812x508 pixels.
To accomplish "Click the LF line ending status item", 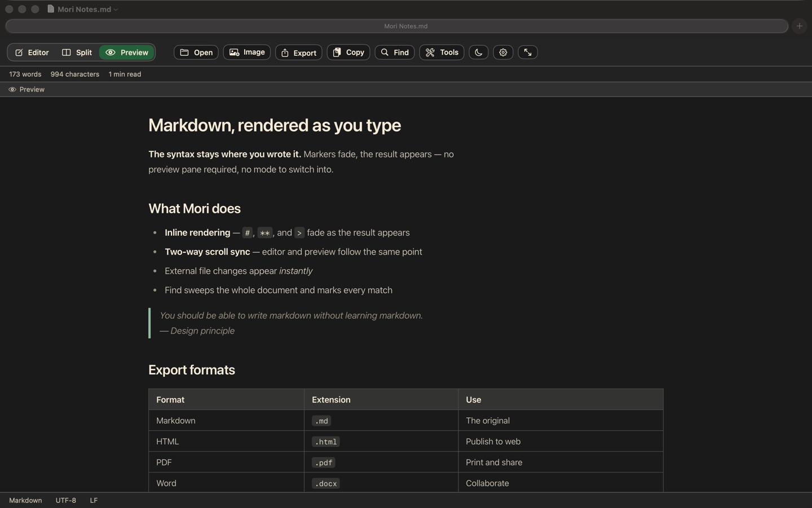I will click(94, 501).
